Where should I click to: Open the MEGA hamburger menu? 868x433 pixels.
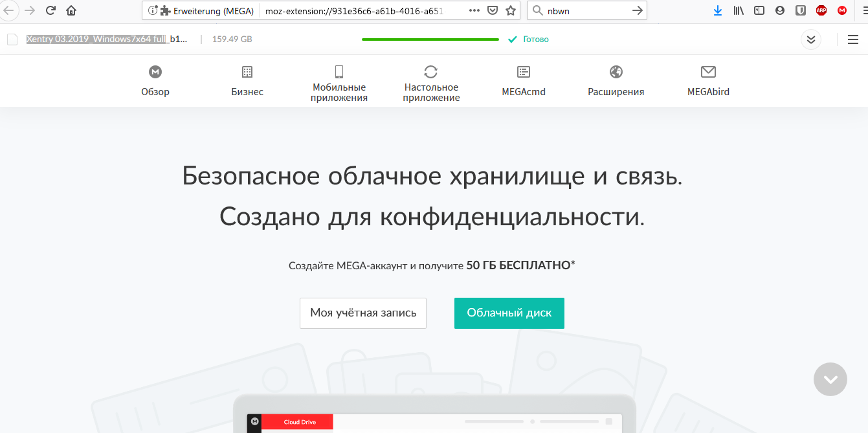[852, 39]
